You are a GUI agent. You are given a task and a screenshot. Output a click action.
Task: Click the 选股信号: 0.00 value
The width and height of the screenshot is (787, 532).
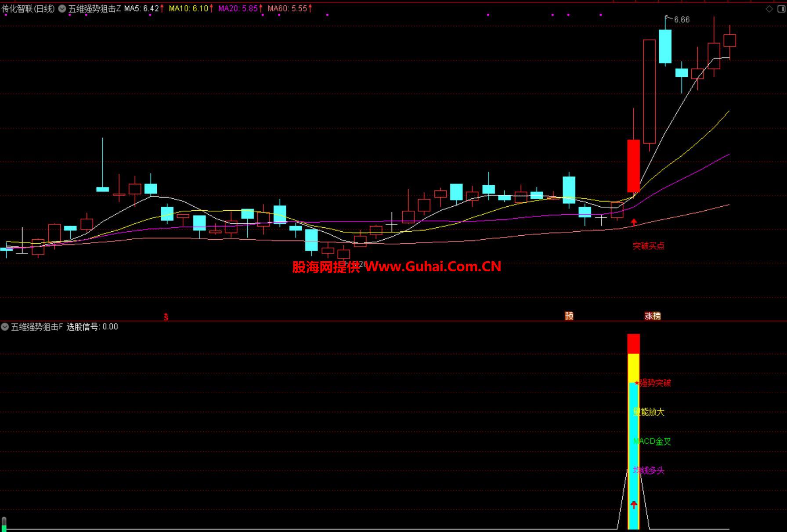pos(92,327)
